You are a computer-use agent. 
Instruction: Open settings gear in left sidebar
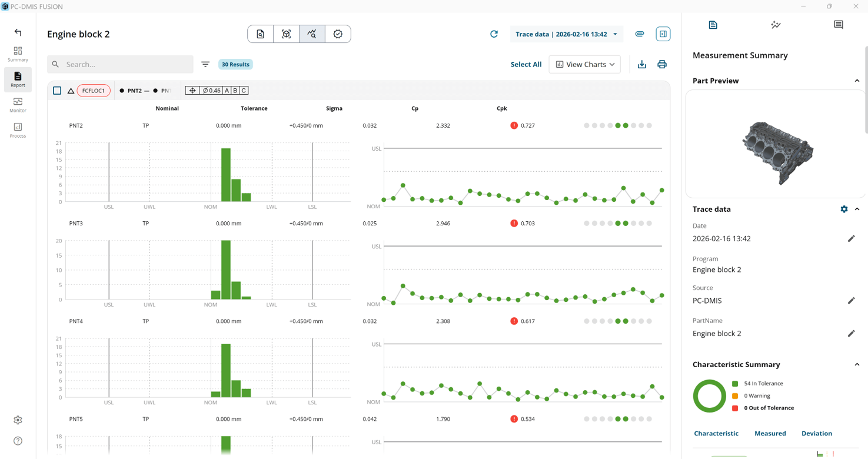tap(18, 420)
